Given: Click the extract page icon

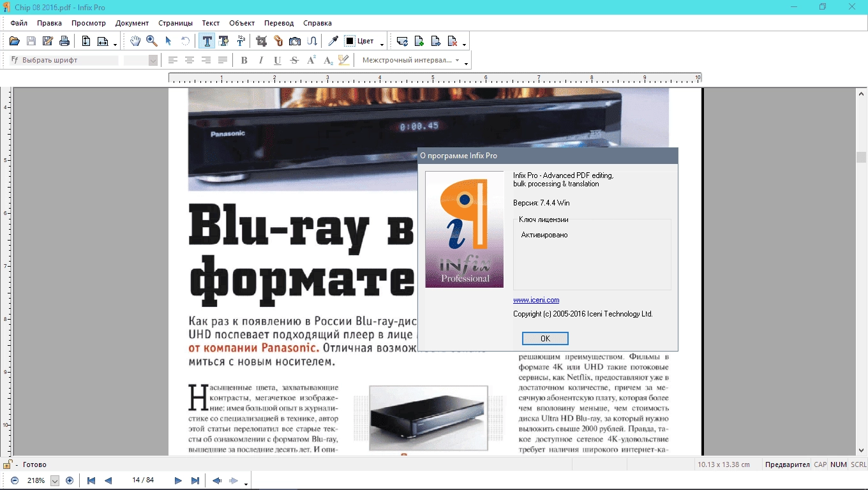Looking at the screenshot, I should tap(436, 41).
